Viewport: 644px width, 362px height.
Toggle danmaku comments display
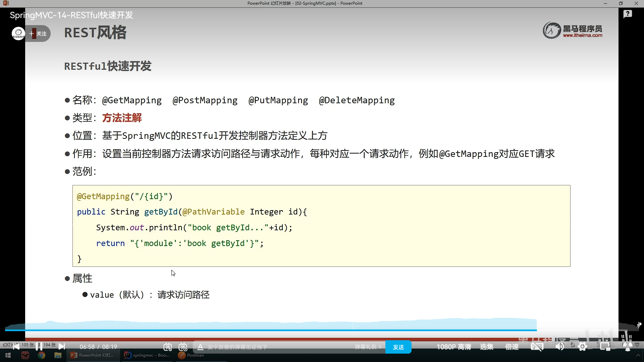click(x=168, y=347)
